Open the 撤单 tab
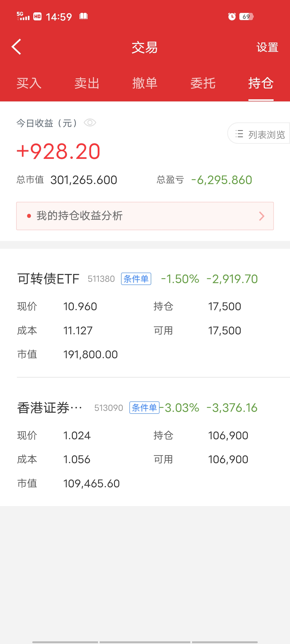 145,83
